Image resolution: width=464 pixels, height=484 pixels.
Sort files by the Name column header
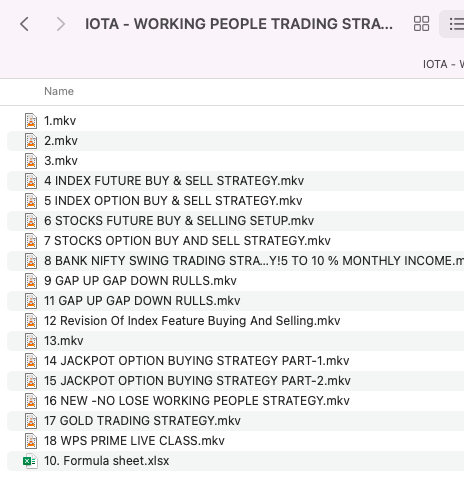pos(59,91)
